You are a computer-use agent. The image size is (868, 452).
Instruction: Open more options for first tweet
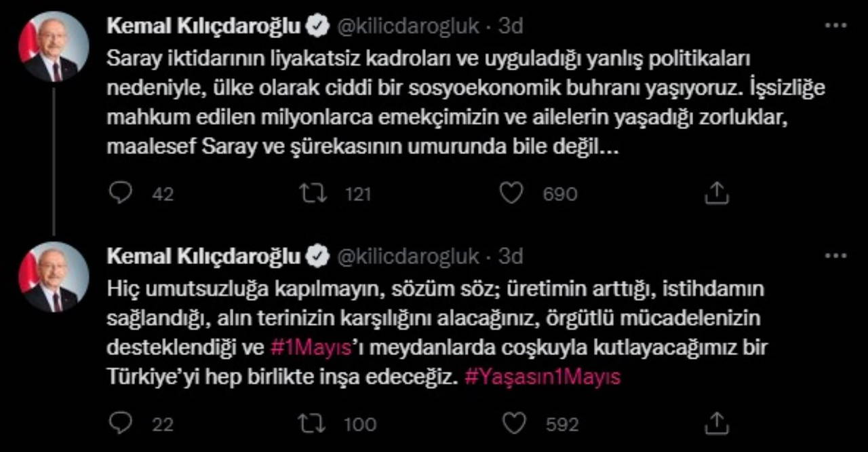pyautogui.click(x=835, y=26)
